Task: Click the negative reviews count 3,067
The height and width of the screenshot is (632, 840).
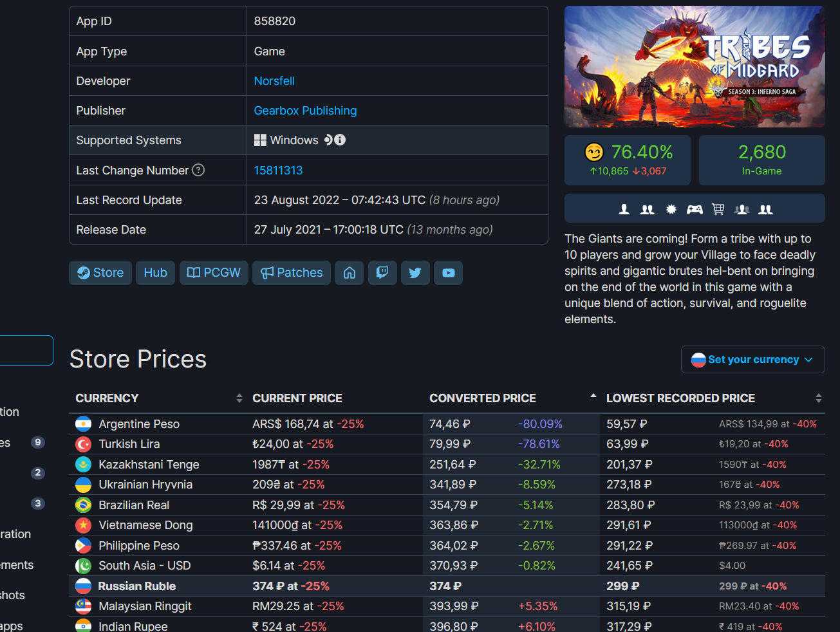Action: (649, 171)
